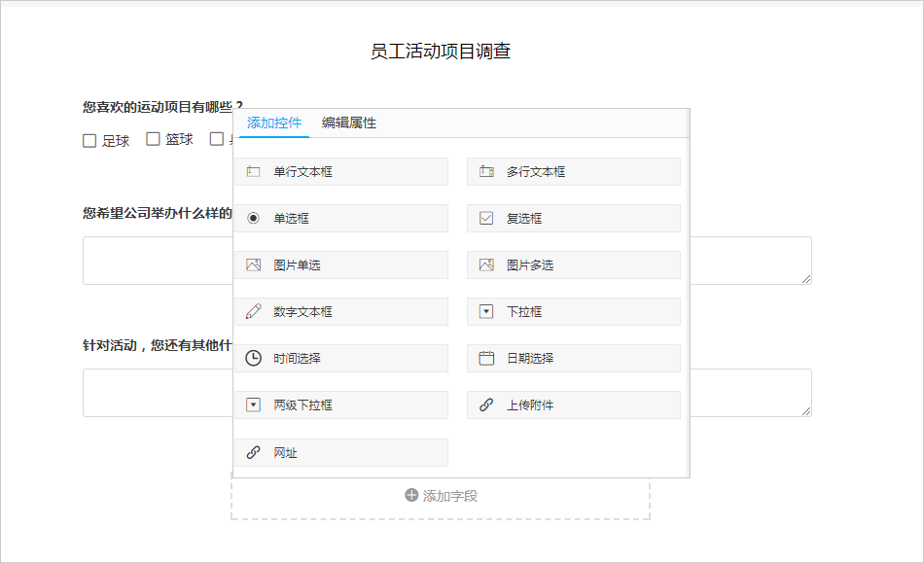Add a 下拉框 dropdown control

[x=574, y=311]
